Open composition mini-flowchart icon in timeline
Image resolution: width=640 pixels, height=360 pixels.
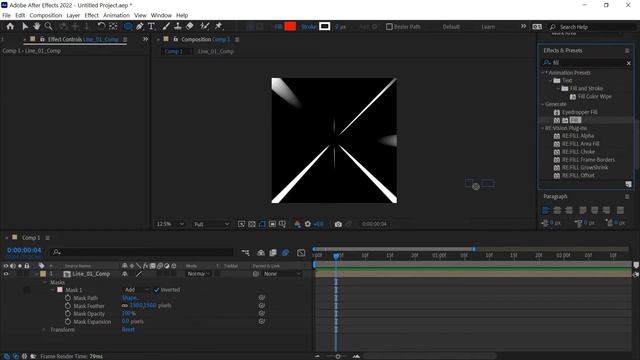pos(246,253)
